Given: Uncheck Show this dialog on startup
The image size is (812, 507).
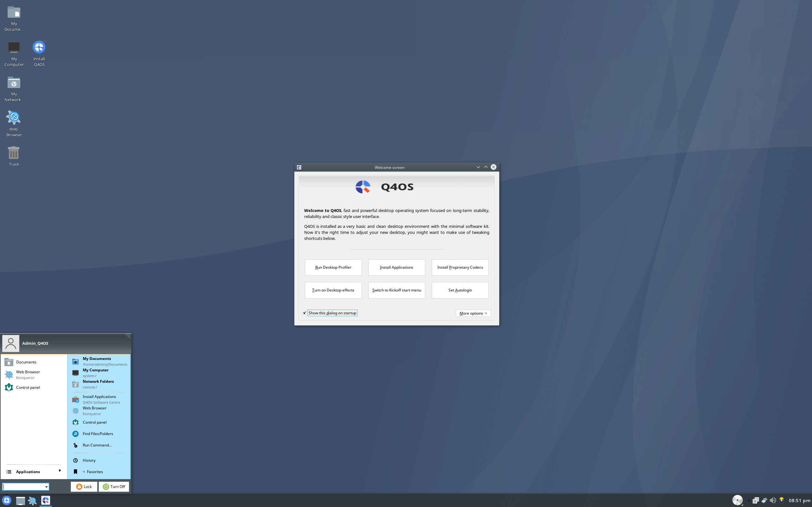Looking at the screenshot, I should coord(305,313).
